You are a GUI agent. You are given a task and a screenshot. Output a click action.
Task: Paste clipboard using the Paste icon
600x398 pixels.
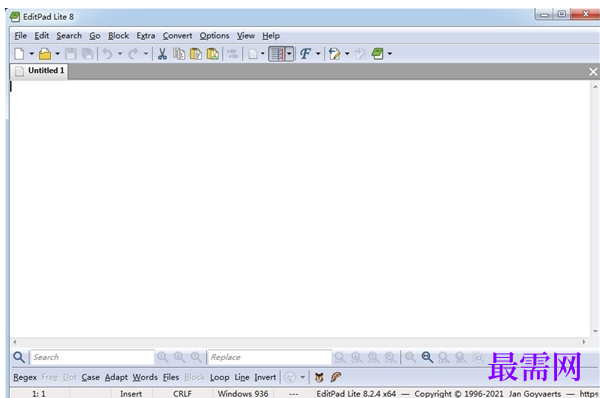pyautogui.click(x=196, y=54)
